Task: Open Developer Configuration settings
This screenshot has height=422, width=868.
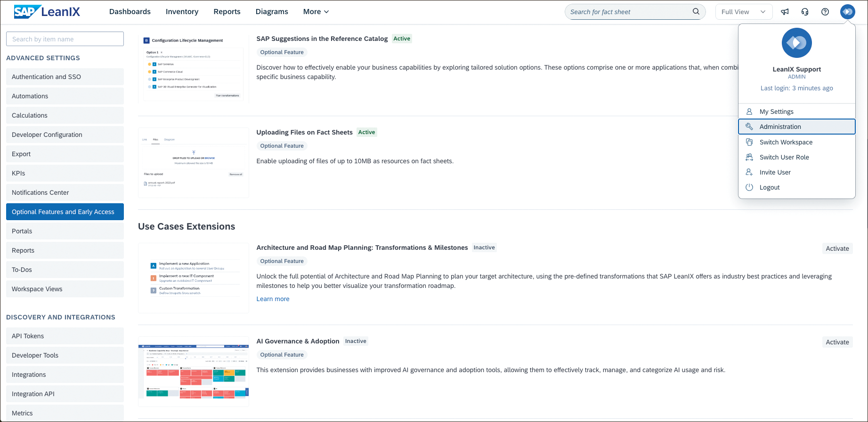Action: click(x=65, y=135)
